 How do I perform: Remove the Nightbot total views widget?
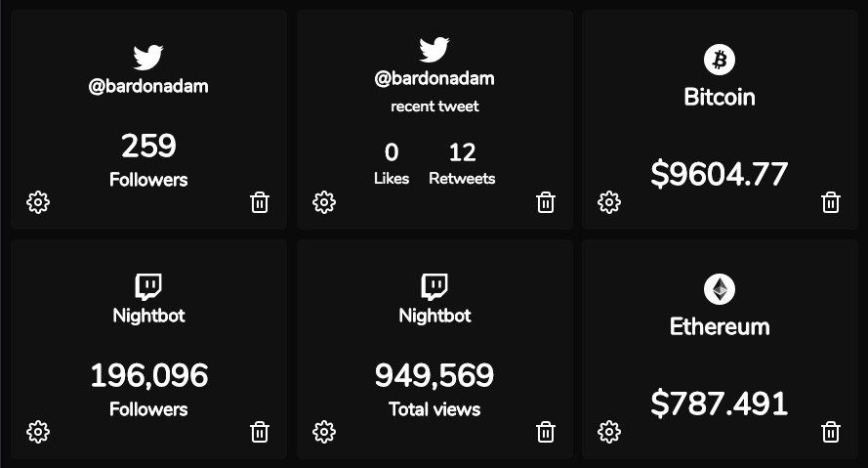click(x=546, y=432)
